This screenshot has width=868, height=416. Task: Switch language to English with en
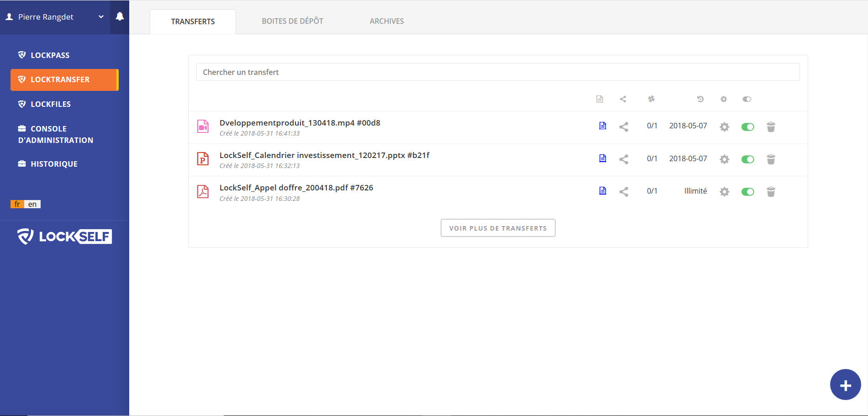[x=32, y=204]
